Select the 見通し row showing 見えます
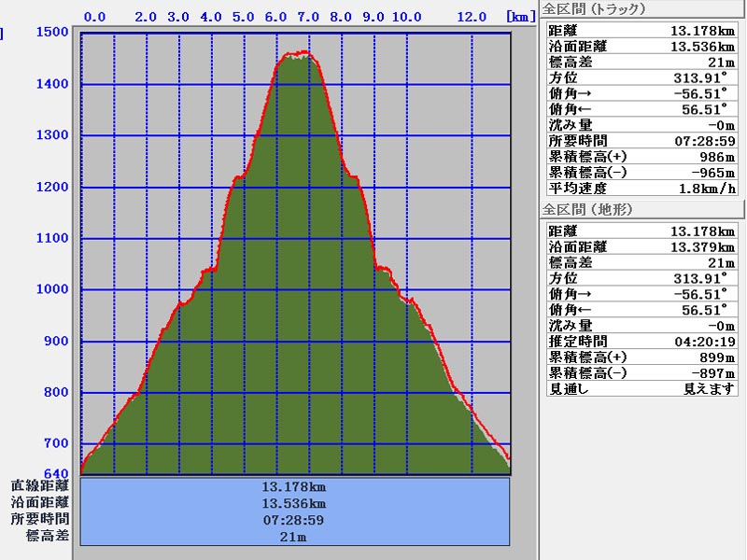747x560 pixels. (x=640, y=388)
